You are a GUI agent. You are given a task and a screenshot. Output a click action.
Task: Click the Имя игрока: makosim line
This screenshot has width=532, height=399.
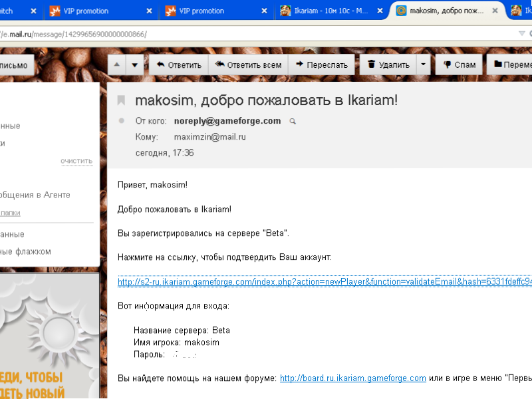[176, 342]
